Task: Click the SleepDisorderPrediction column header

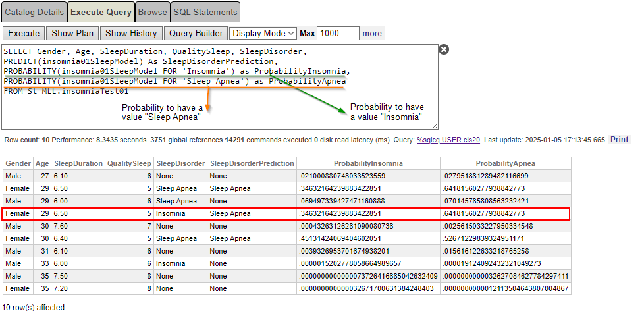Action: pyautogui.click(x=252, y=163)
